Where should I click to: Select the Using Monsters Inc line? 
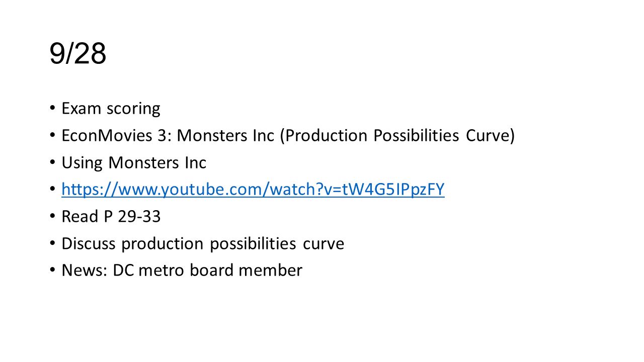pyautogui.click(x=134, y=162)
